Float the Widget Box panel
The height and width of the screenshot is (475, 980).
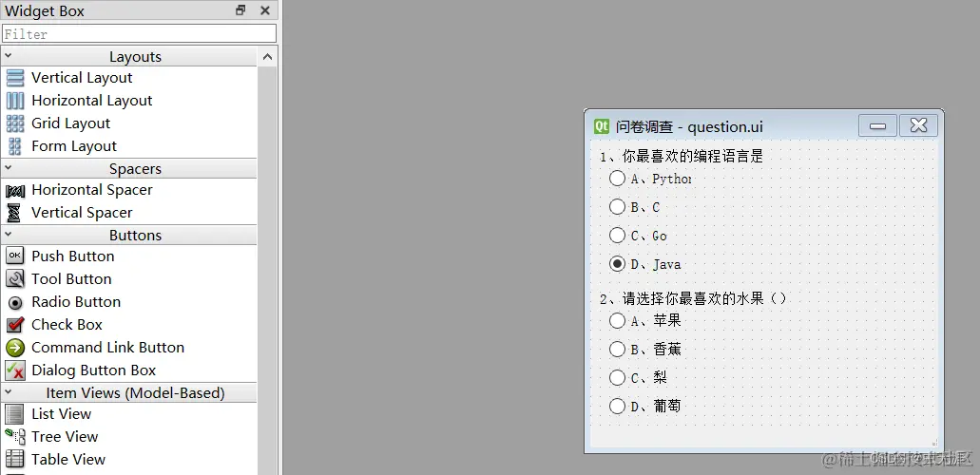tap(240, 10)
